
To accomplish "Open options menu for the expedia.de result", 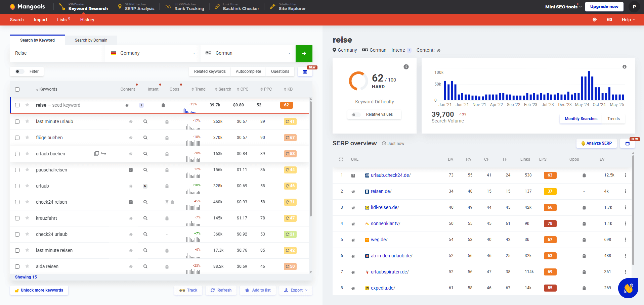I will coord(625,288).
